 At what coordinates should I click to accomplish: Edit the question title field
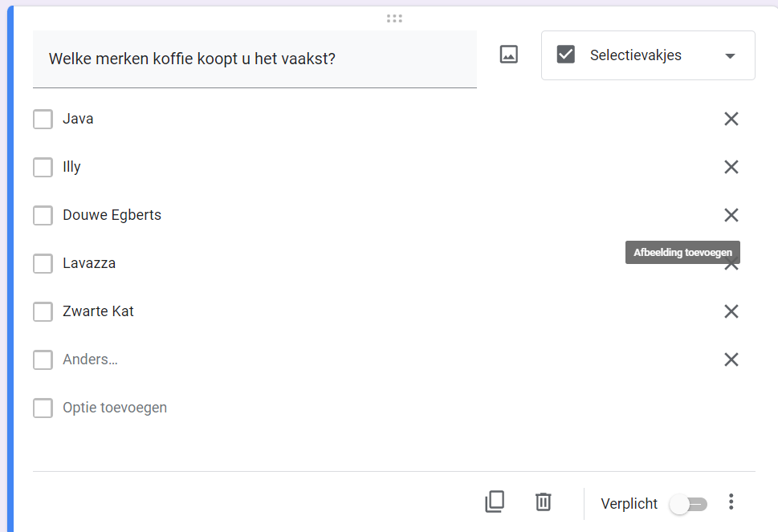coord(255,59)
